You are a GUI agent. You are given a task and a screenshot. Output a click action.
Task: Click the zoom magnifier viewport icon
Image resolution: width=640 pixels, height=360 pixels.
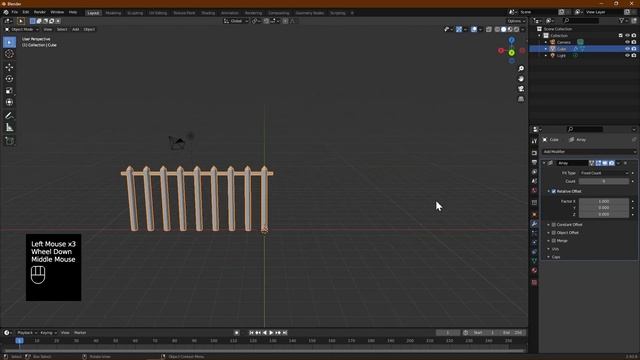521,69
